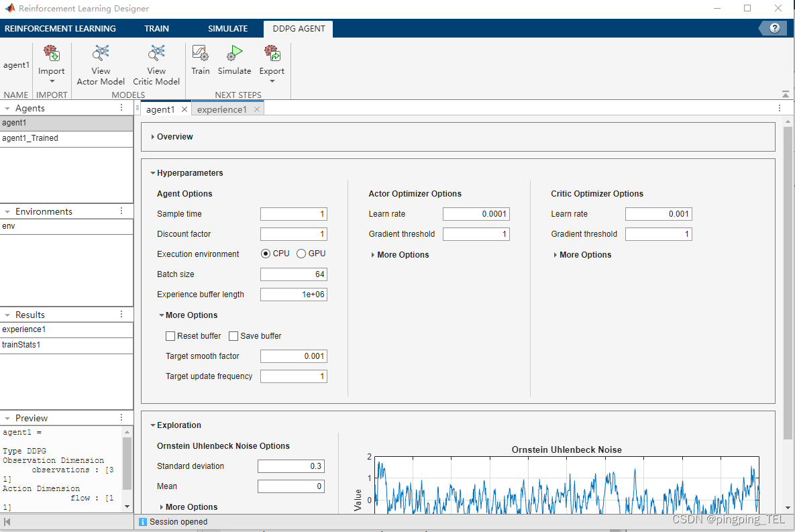
Task: Open document area options menu
Action: [780, 108]
